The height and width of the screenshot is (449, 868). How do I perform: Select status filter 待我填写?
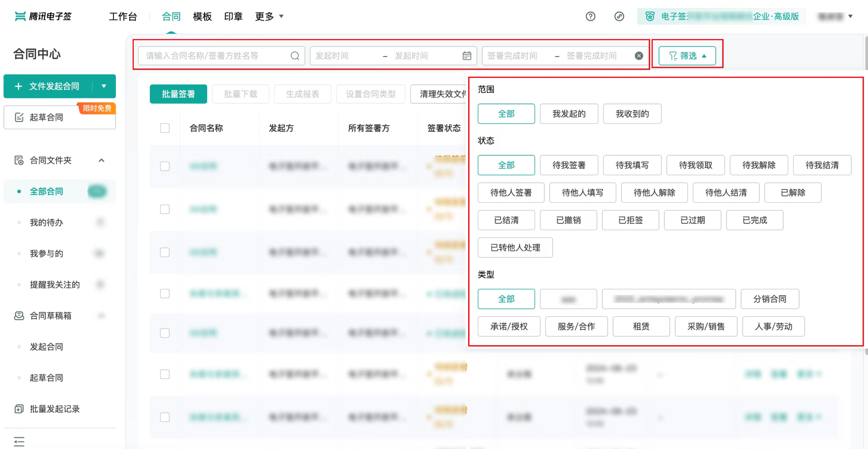click(x=632, y=165)
